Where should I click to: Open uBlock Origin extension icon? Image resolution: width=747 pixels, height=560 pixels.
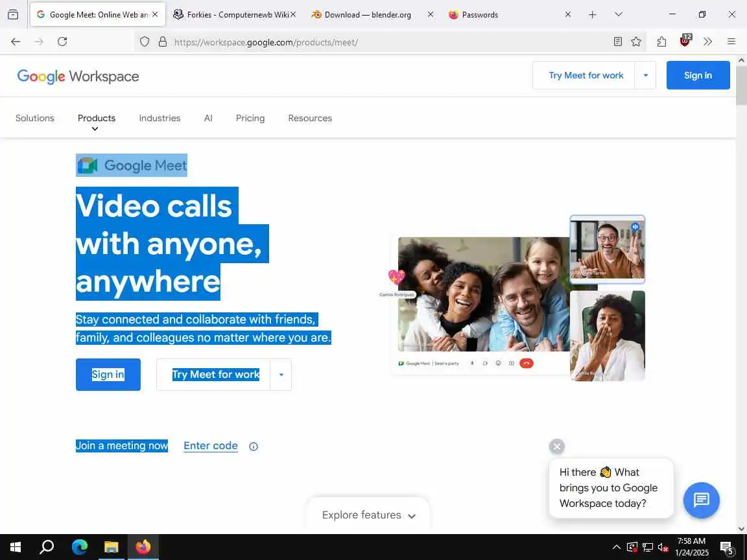tap(685, 41)
